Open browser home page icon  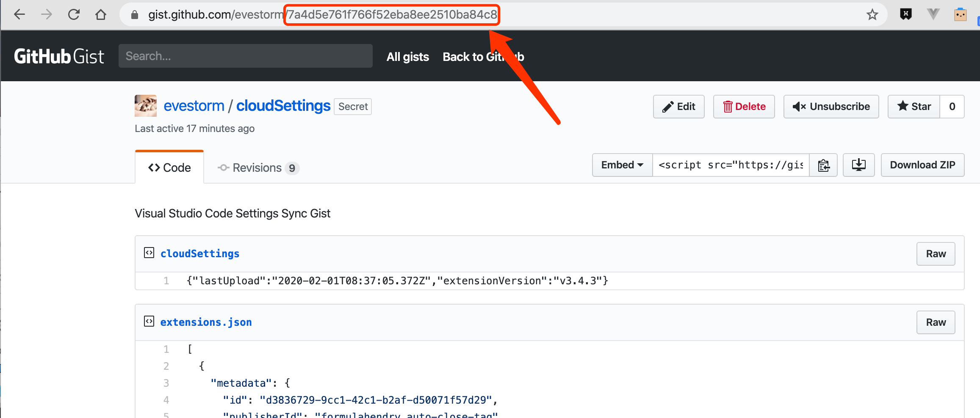101,15
